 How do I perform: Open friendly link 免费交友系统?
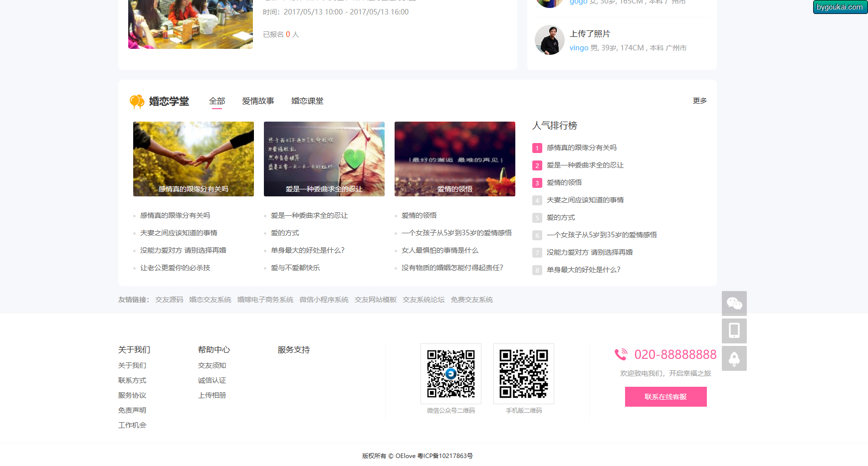point(472,300)
